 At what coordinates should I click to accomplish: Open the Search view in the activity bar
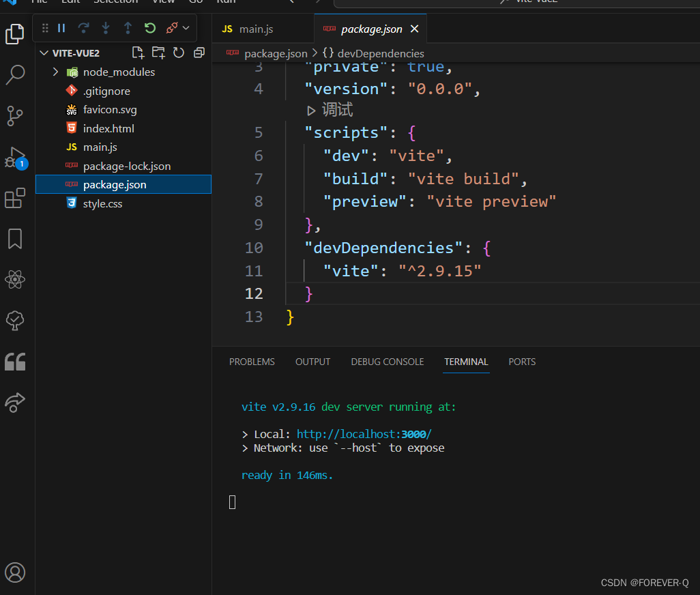pyautogui.click(x=15, y=75)
